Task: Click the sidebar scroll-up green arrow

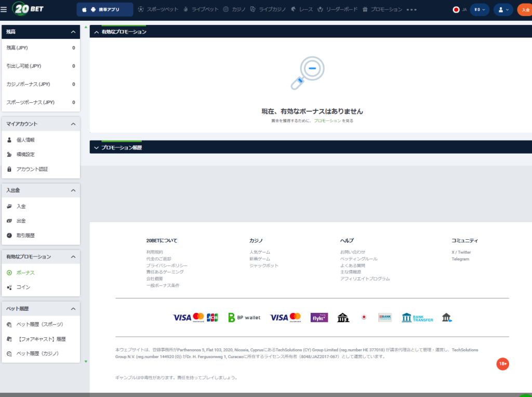Action: pyautogui.click(x=86, y=27)
